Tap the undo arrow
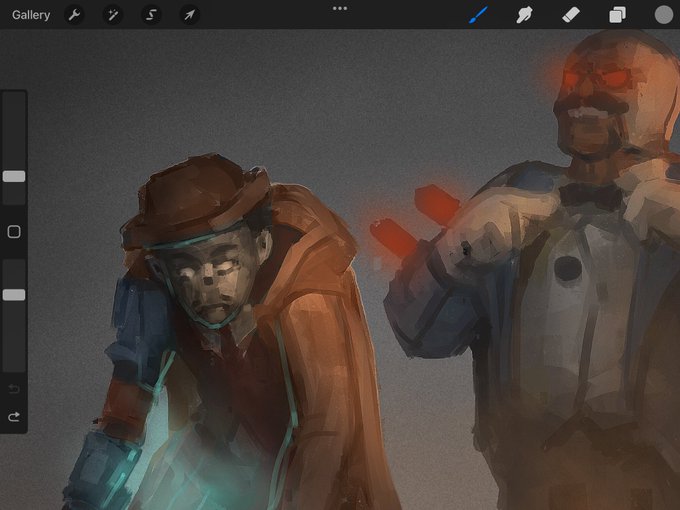 [14, 389]
